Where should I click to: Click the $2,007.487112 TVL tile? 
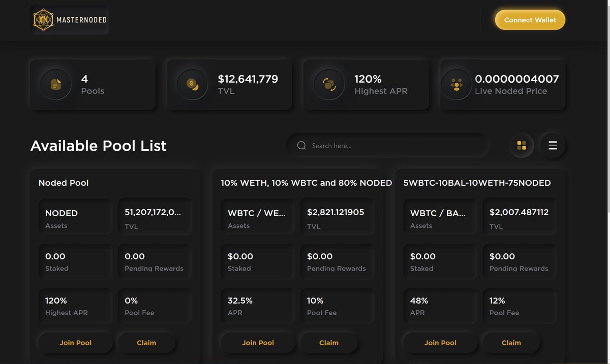(520, 217)
